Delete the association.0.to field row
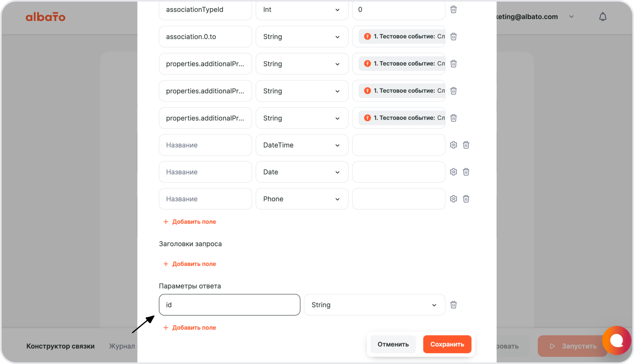The height and width of the screenshot is (364, 634). point(453,37)
